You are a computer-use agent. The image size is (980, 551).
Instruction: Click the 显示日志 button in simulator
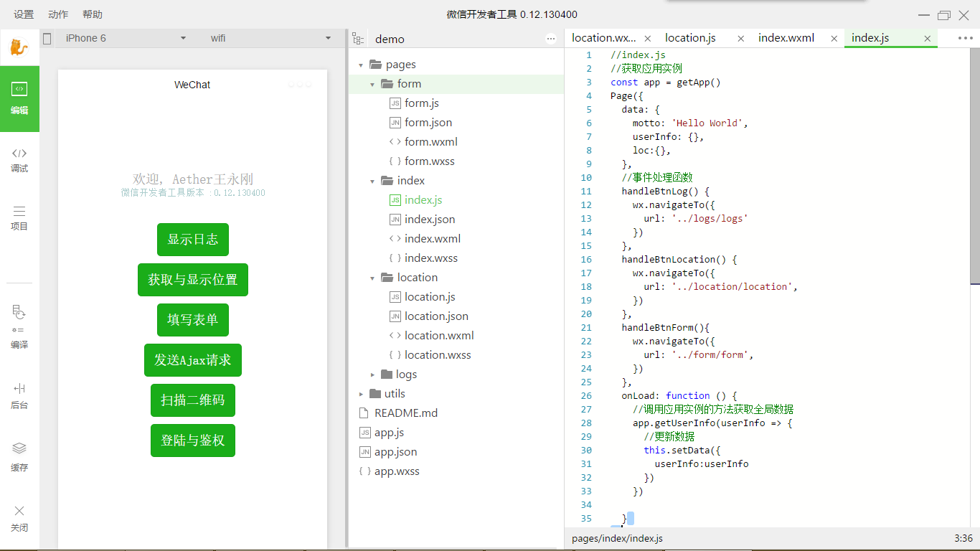click(193, 240)
